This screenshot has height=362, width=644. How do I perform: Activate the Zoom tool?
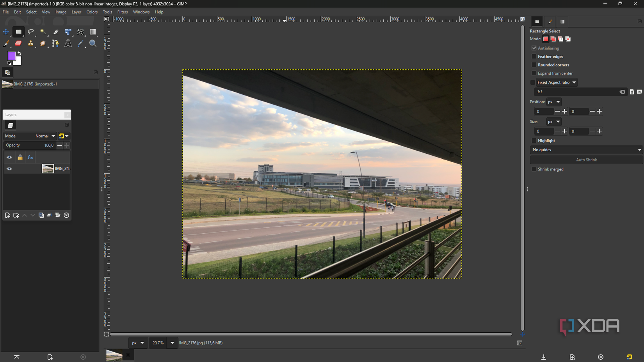point(93,43)
